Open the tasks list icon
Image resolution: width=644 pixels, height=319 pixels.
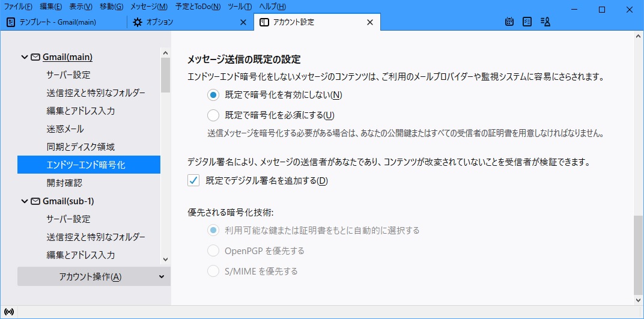[x=527, y=22]
